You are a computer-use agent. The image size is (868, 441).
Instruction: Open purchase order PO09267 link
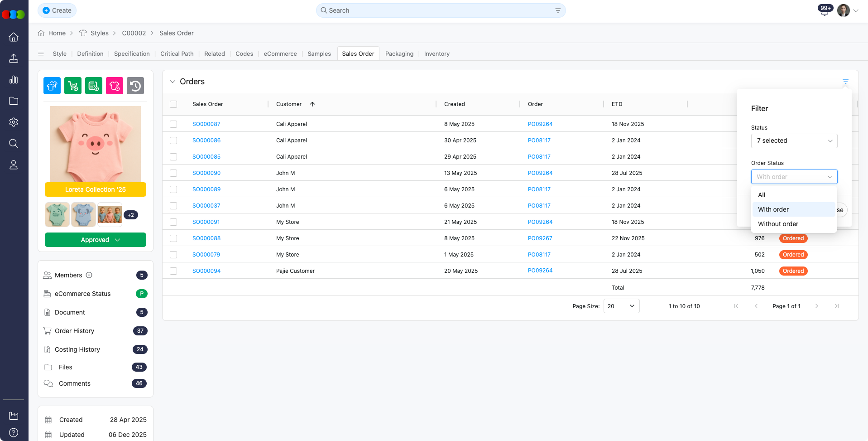(x=540, y=238)
